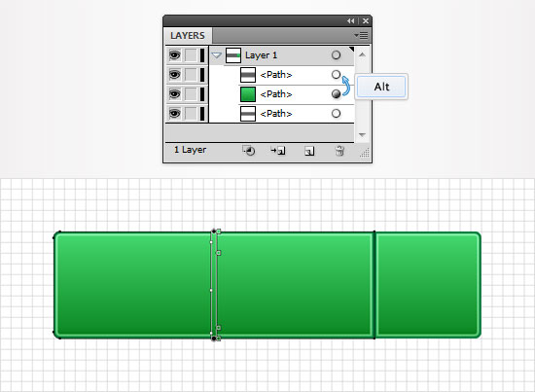Toggle visibility of bottom Path sublayer
Viewport: 535px width, 392px height.
[175, 113]
